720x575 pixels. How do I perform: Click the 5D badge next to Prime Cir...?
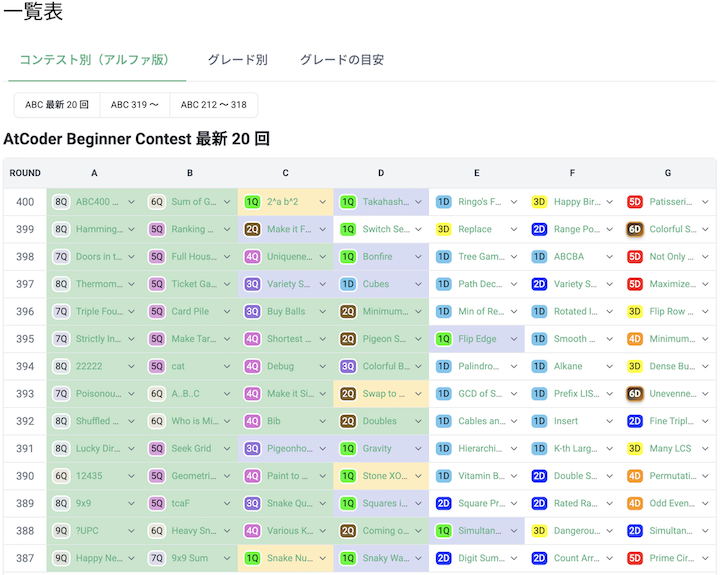click(x=635, y=558)
